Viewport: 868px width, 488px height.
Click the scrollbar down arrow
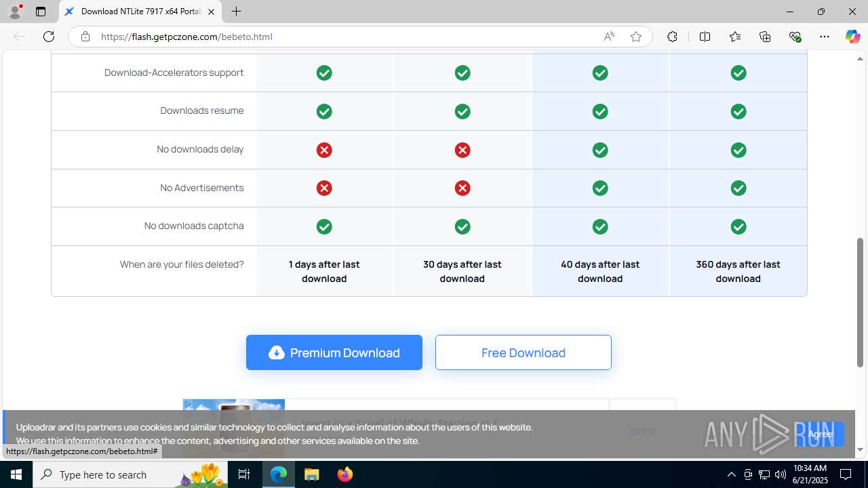pos(860,450)
